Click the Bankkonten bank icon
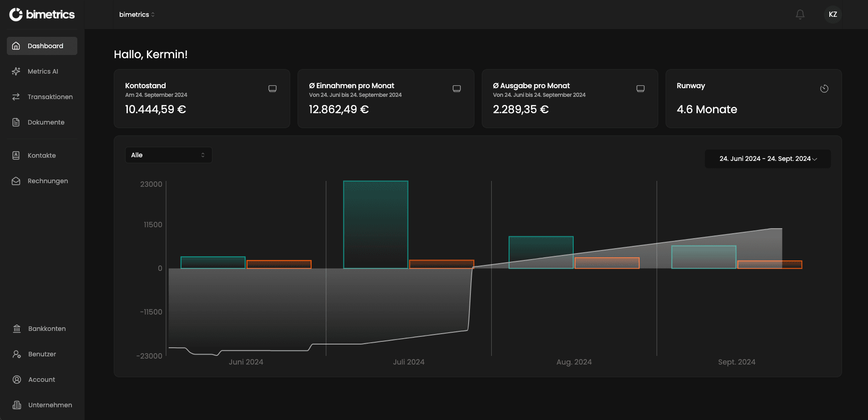This screenshot has height=420, width=868. coord(17,329)
